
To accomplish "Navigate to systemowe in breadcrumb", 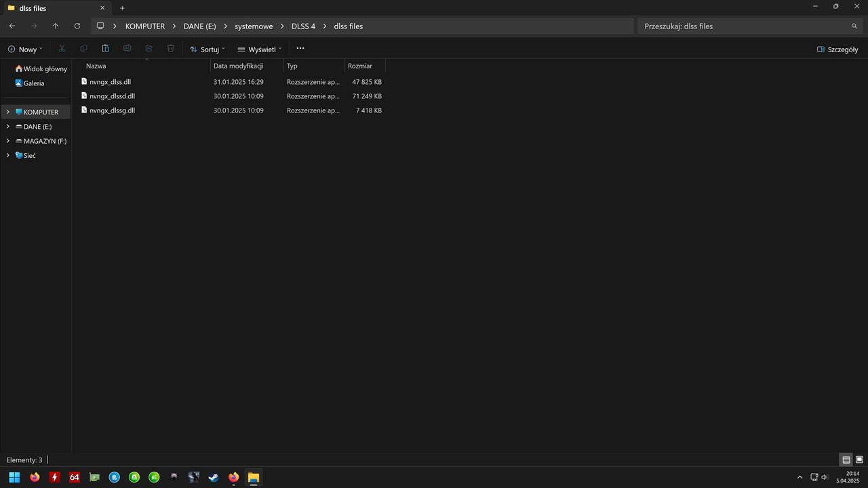I will click(x=254, y=26).
